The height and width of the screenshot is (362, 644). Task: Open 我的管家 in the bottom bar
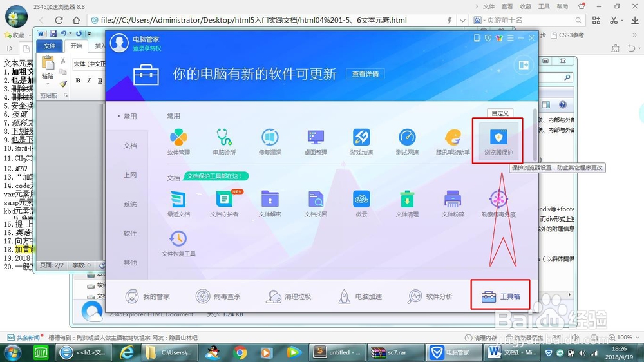(147, 296)
